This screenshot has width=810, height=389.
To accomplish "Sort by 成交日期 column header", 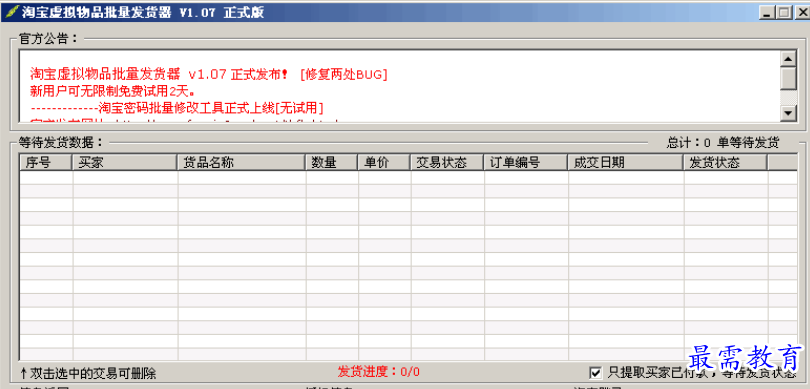I will [626, 163].
